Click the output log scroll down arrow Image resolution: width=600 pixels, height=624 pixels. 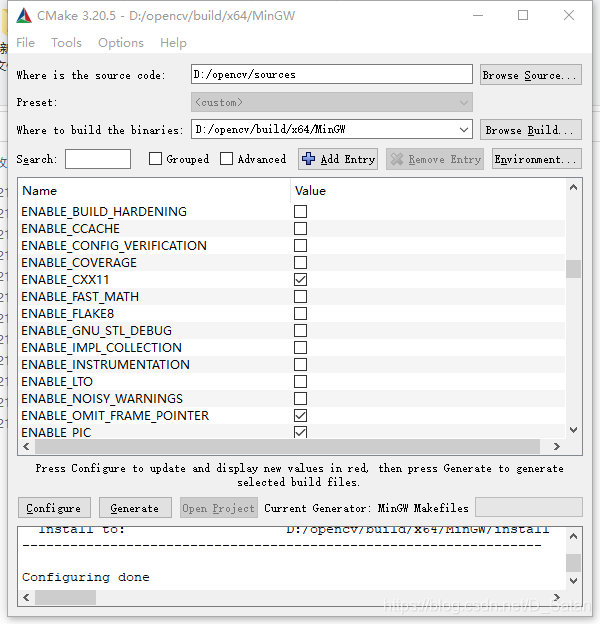point(573,581)
